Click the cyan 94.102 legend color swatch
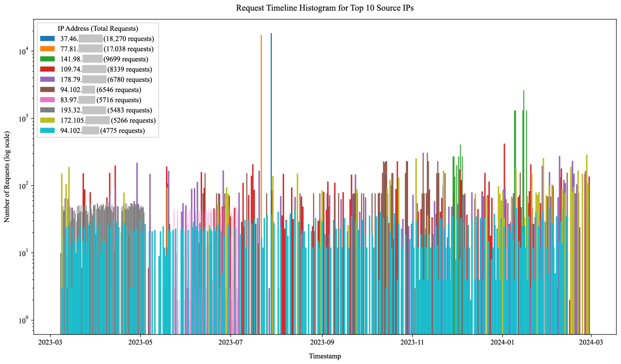 [47, 131]
